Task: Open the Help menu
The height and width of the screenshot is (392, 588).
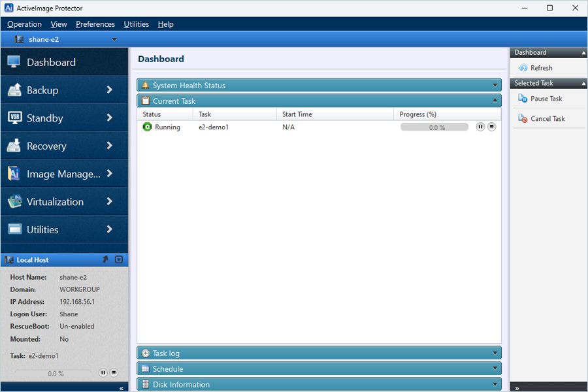Action: pos(165,24)
